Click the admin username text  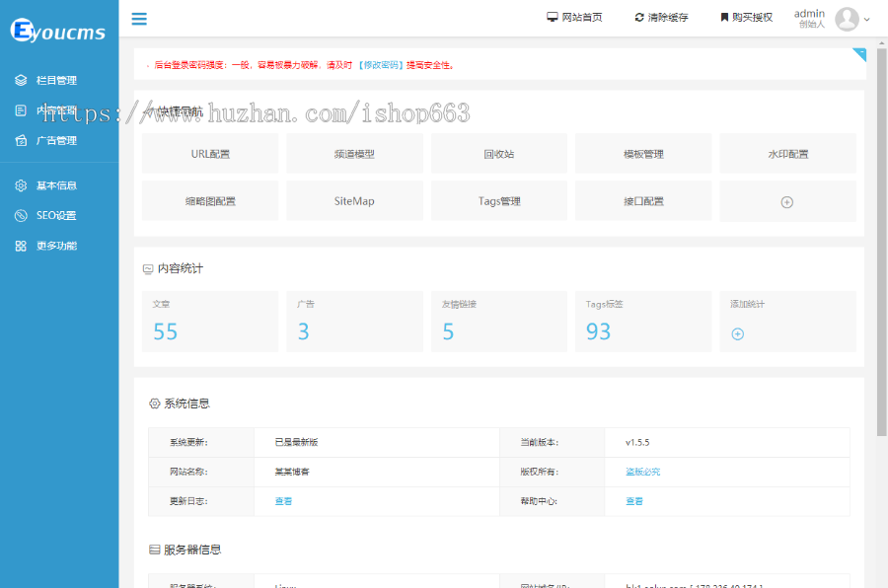(809, 13)
